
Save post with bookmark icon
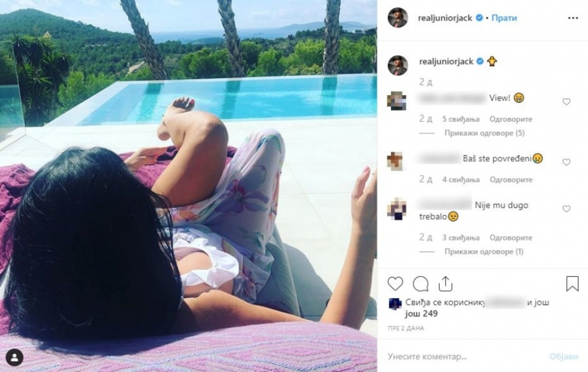coord(572,284)
